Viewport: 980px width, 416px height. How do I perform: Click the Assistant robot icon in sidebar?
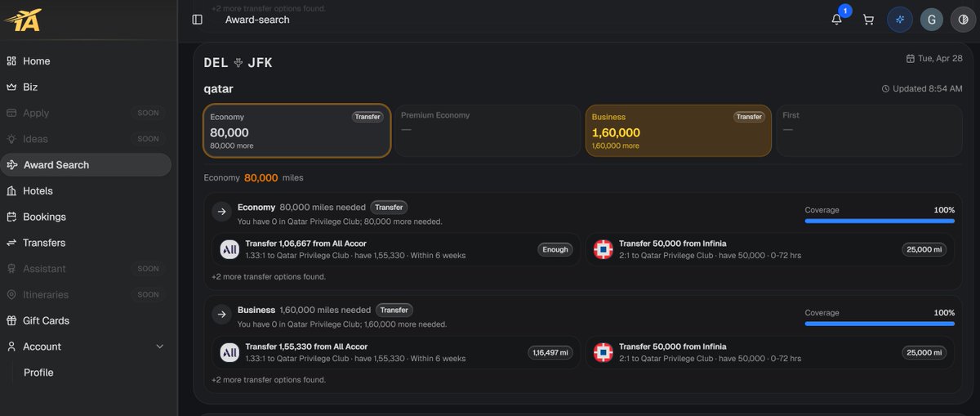click(11, 268)
